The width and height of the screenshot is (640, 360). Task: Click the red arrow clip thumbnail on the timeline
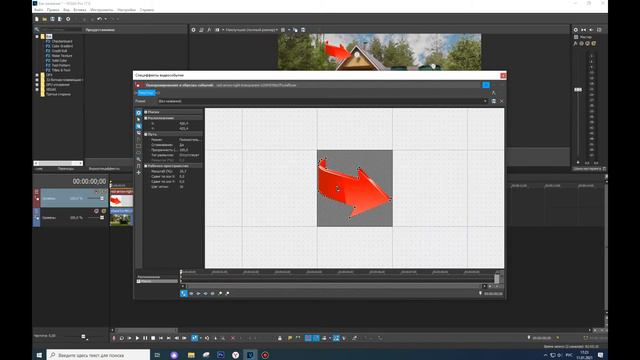coord(122,200)
